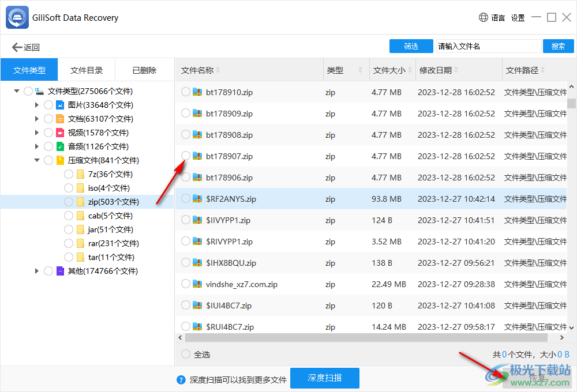Expand the 其他 tree node
The width and height of the screenshot is (577, 392).
pos(37,270)
